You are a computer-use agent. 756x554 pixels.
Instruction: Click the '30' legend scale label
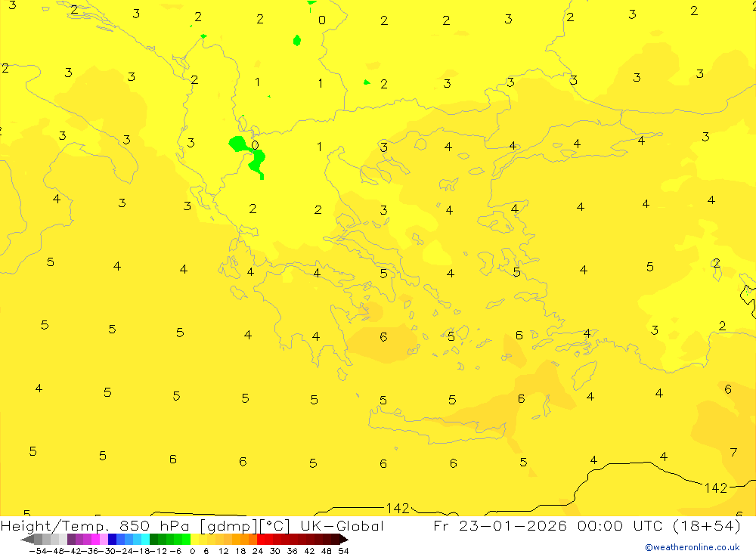(275, 551)
